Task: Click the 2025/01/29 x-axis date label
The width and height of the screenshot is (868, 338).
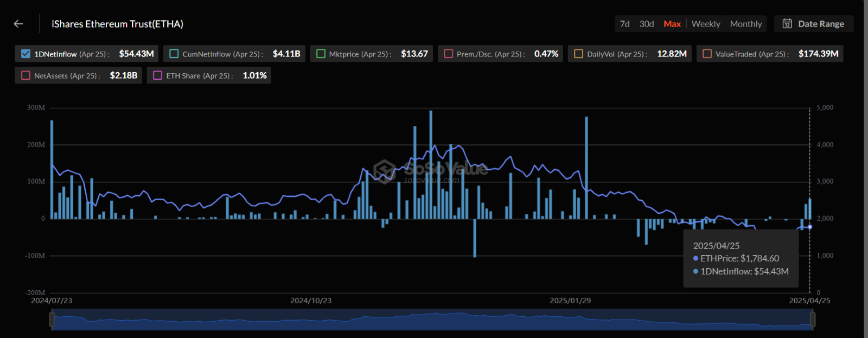Action: pyautogui.click(x=570, y=301)
